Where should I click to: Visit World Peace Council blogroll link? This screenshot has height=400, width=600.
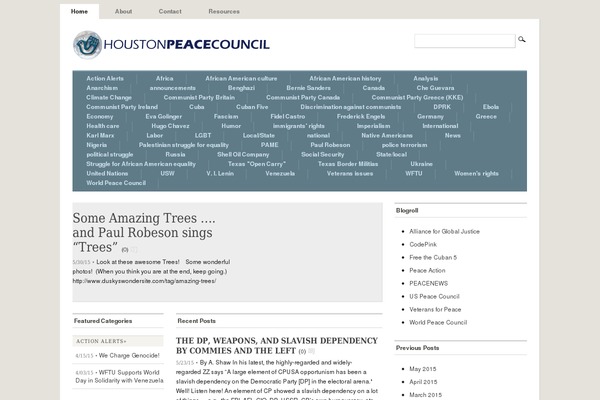(x=438, y=323)
